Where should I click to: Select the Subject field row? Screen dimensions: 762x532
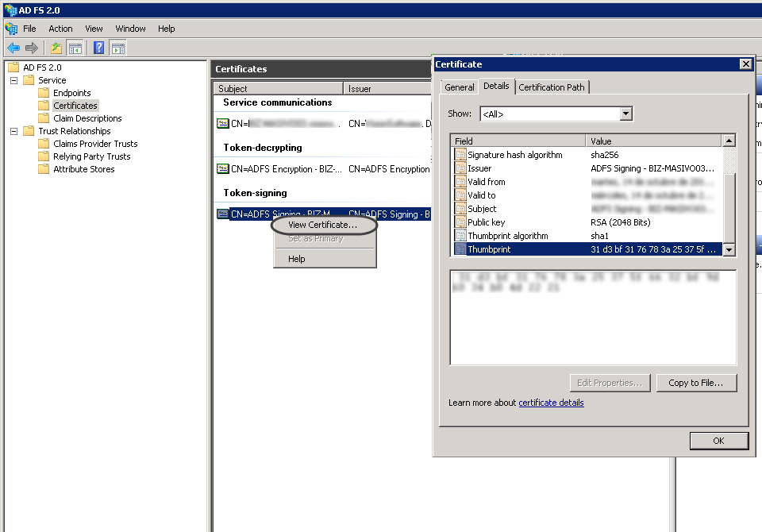coord(587,209)
